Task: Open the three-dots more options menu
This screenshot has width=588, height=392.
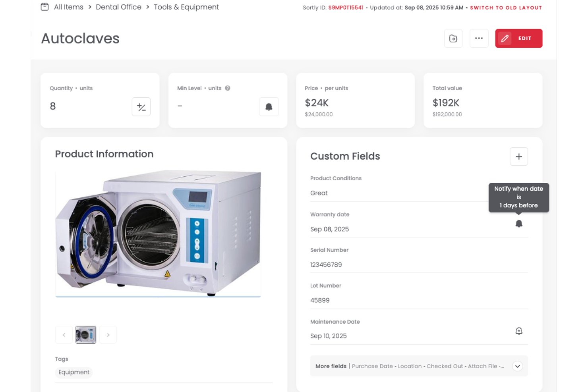Action: pos(479,39)
